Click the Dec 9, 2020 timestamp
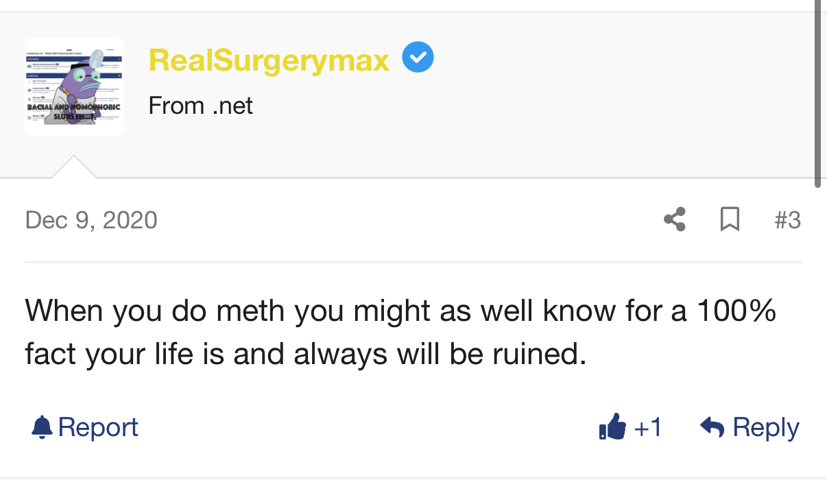 [91, 220]
